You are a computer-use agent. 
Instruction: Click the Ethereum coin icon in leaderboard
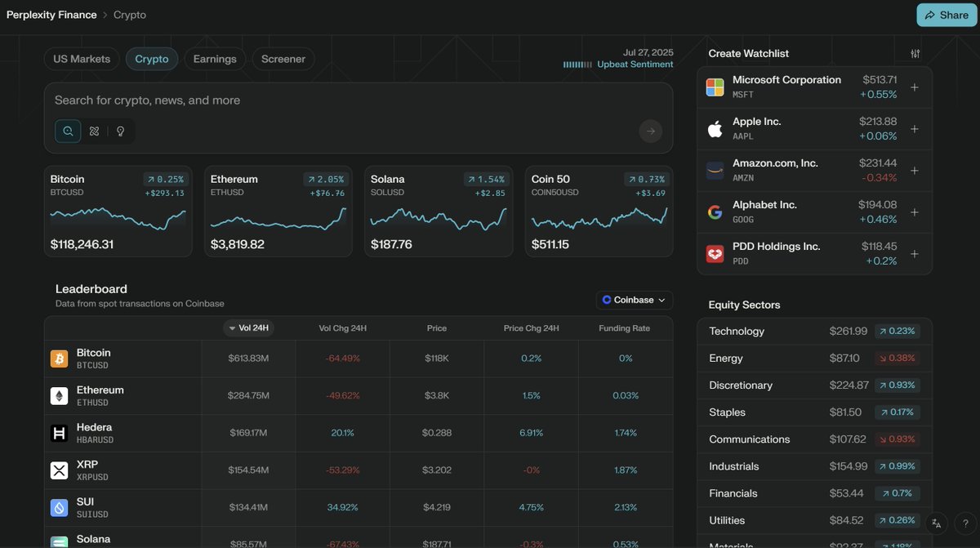point(59,396)
